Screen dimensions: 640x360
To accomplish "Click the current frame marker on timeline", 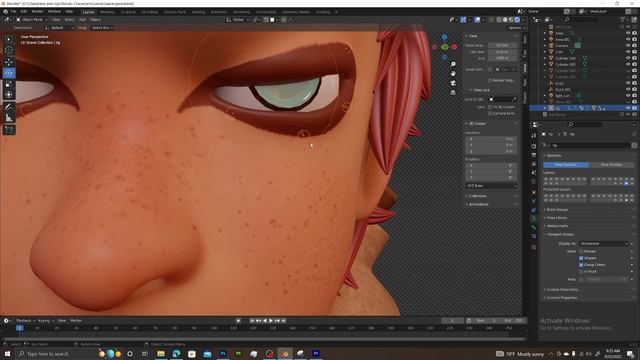I will 19,328.
